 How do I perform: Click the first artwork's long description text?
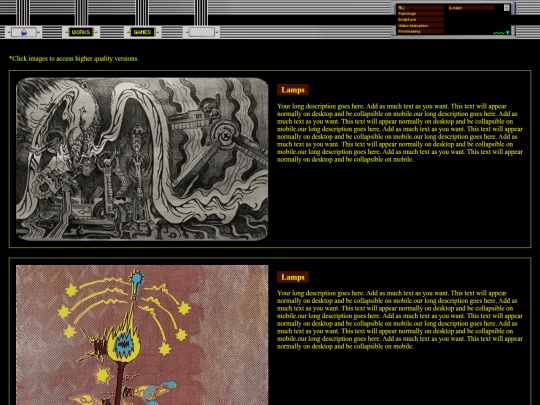400,133
